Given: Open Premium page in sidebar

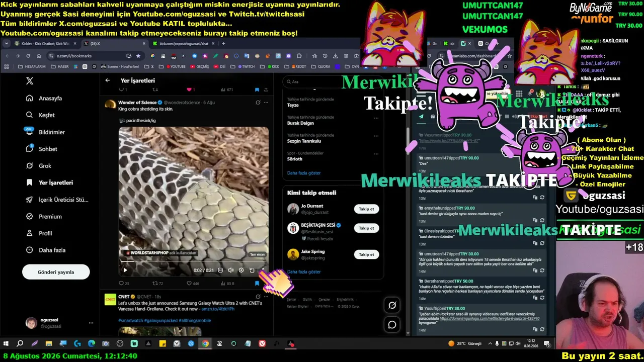Looking at the screenshot, I should [x=44, y=217].
